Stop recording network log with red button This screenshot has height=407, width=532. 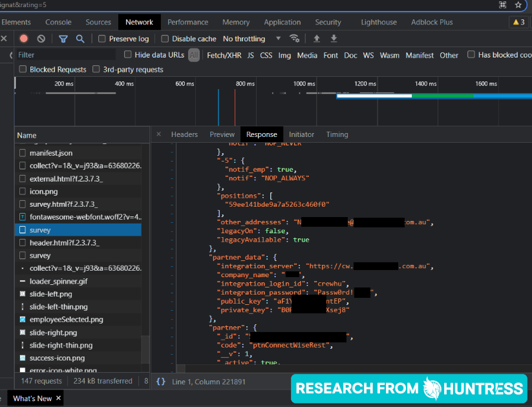click(24, 39)
